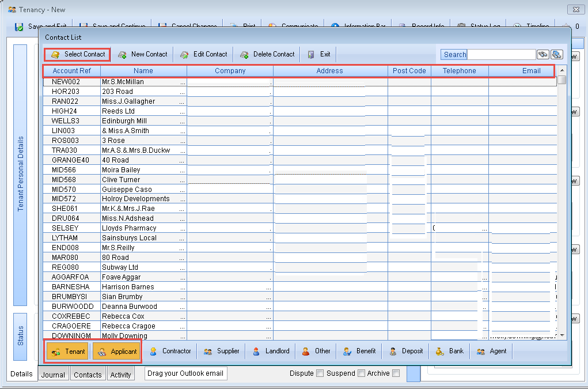588x389 pixels.
Task: Click the contact list scrollbar up arrow
Action: click(562, 70)
